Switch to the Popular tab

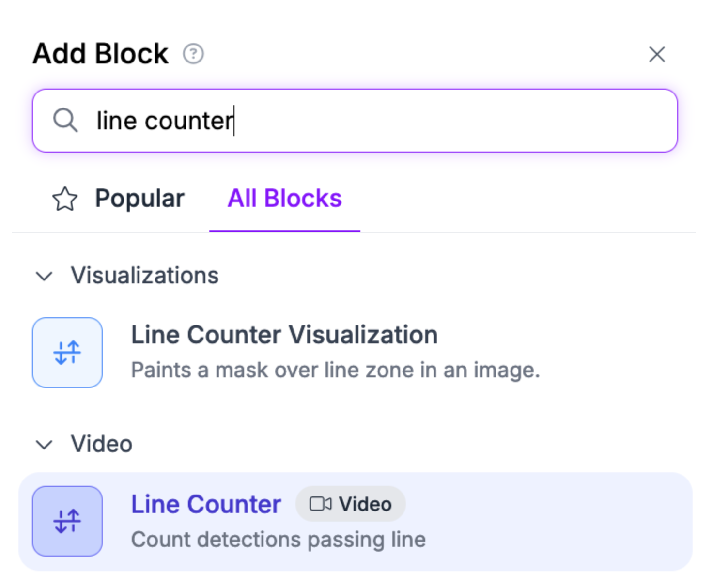tap(139, 199)
